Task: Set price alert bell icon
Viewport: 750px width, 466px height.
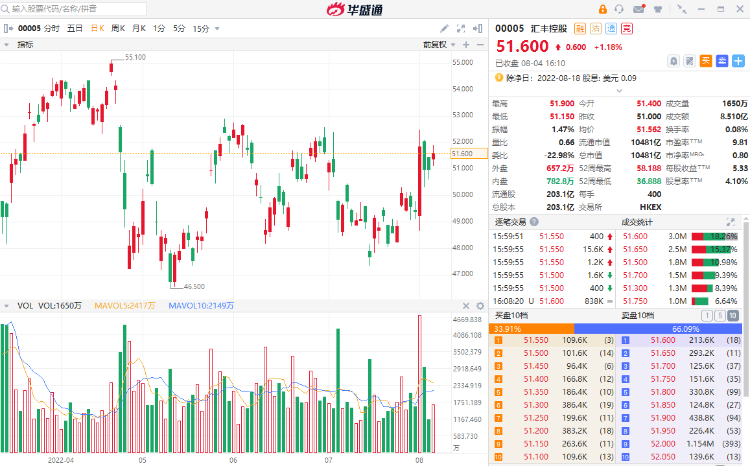Action: 673,61
